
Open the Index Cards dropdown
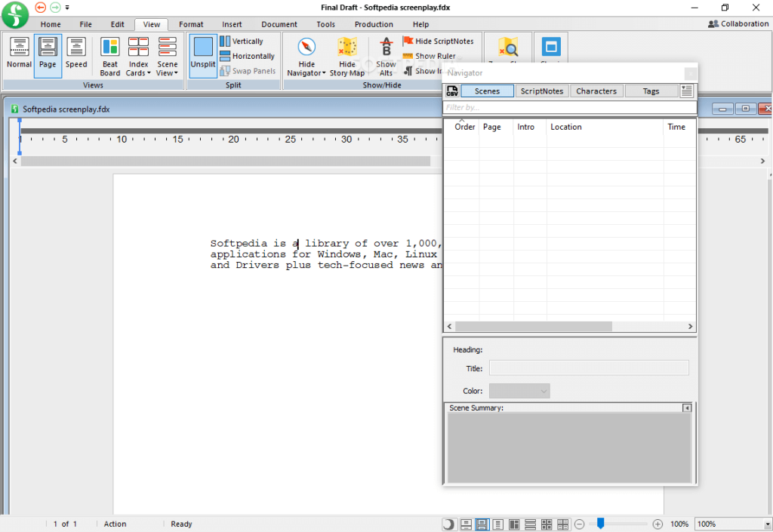pyautogui.click(x=139, y=57)
